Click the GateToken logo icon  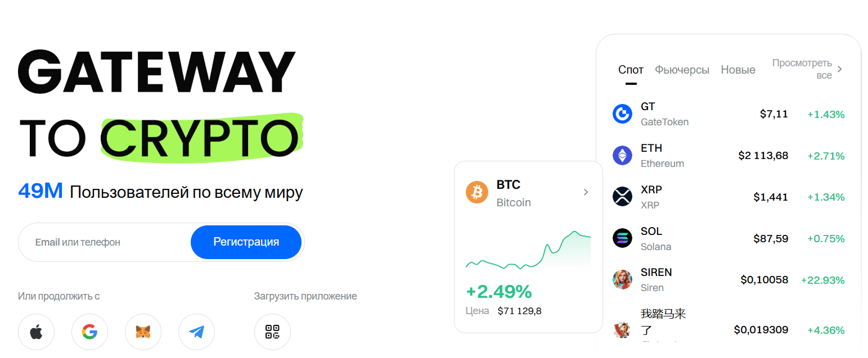622,114
